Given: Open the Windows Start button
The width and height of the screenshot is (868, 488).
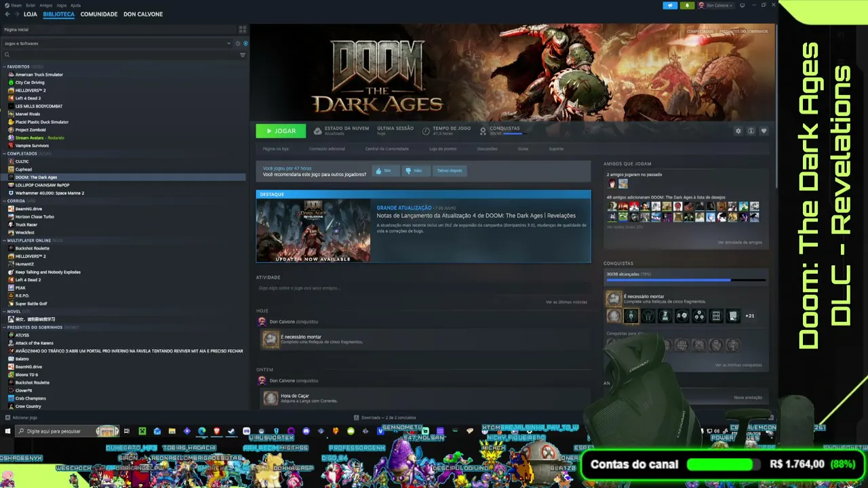Looking at the screenshot, I should tap(8, 431).
